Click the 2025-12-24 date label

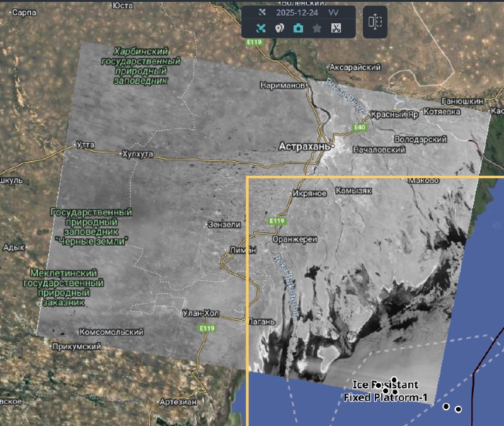pyautogui.click(x=298, y=13)
